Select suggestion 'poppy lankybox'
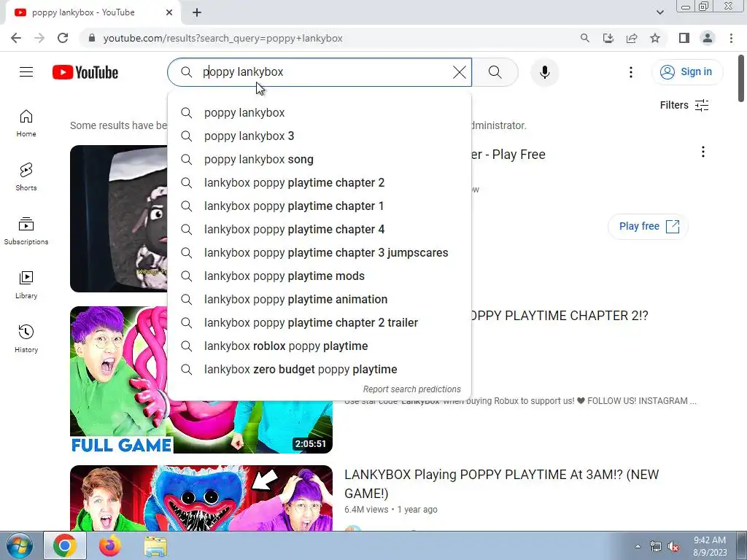 [x=320, y=113]
